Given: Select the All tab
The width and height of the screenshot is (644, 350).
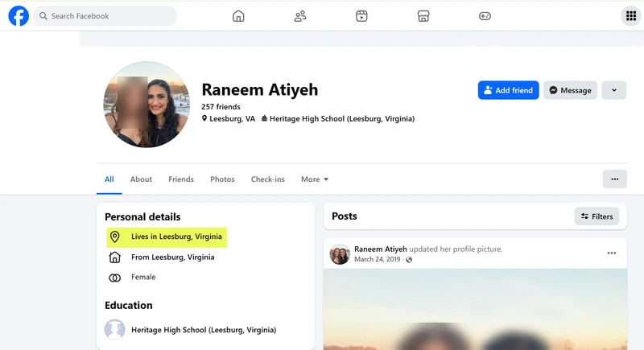Looking at the screenshot, I should pos(109,179).
